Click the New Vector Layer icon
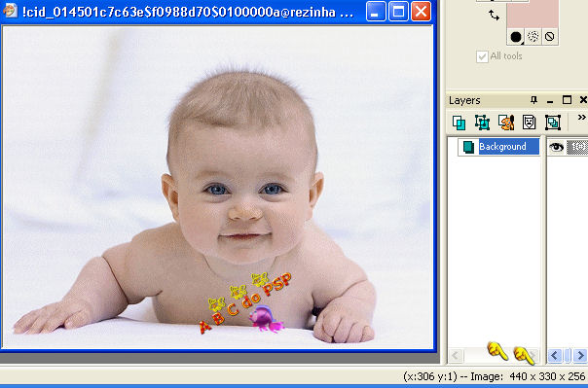This screenshot has width=588, height=388. pos(482,123)
